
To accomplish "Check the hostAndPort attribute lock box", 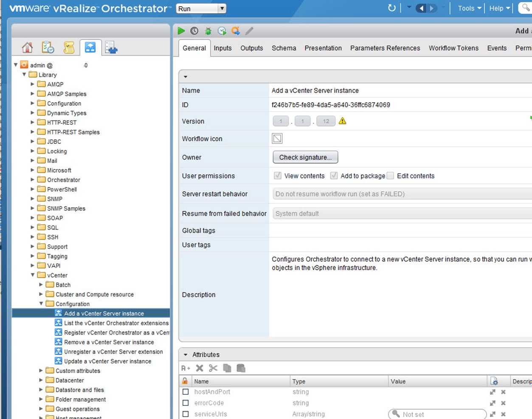I will 186,392.
